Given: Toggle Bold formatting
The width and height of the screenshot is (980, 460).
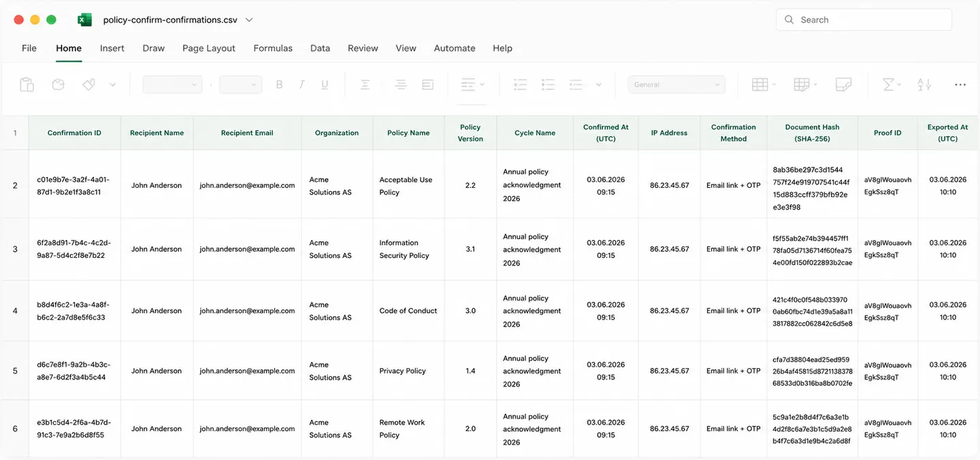Looking at the screenshot, I should click(x=279, y=84).
